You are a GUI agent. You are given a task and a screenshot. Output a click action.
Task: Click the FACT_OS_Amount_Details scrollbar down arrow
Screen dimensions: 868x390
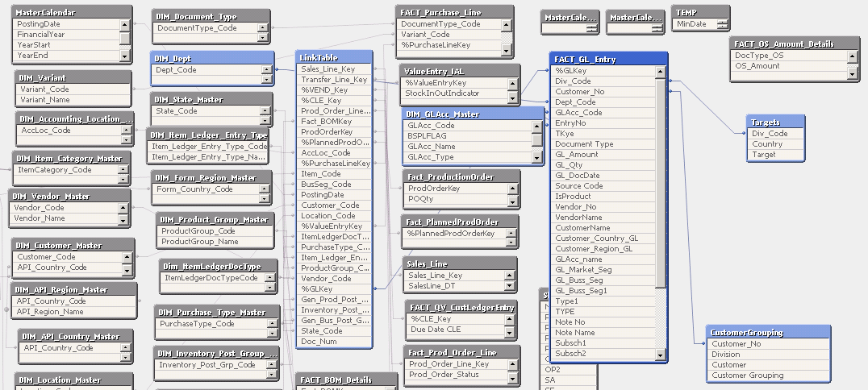(x=853, y=73)
